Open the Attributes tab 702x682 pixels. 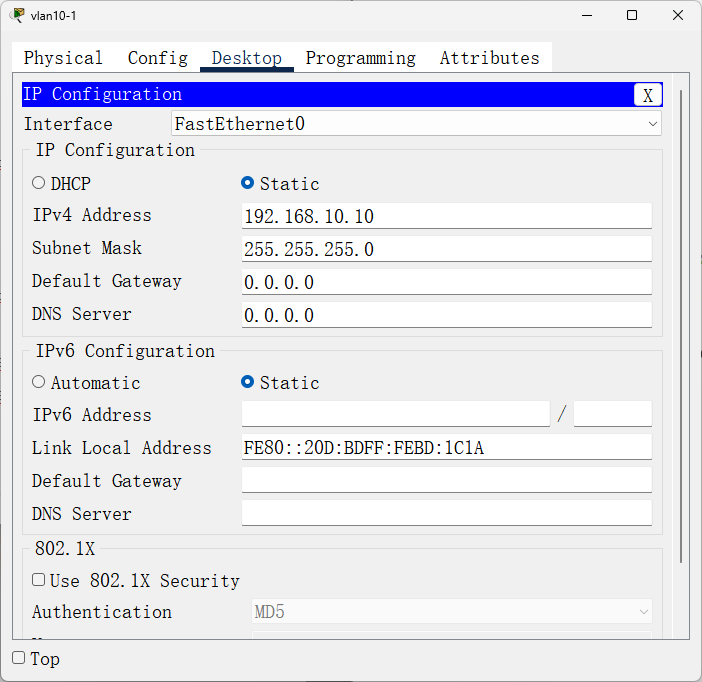tap(489, 58)
